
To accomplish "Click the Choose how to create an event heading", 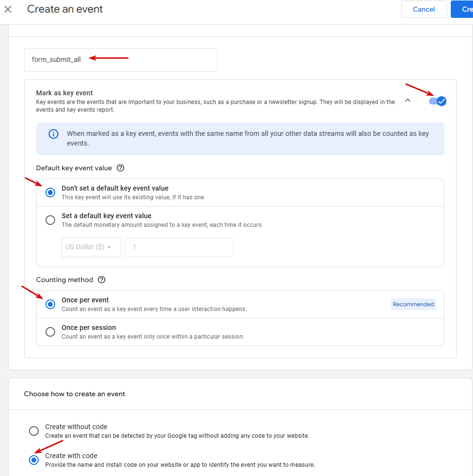I will [x=74, y=394].
